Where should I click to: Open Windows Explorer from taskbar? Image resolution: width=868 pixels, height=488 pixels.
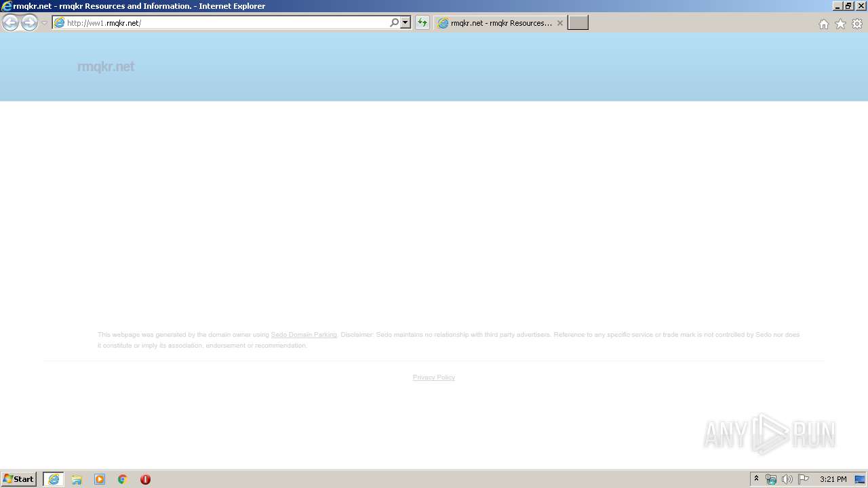point(77,479)
